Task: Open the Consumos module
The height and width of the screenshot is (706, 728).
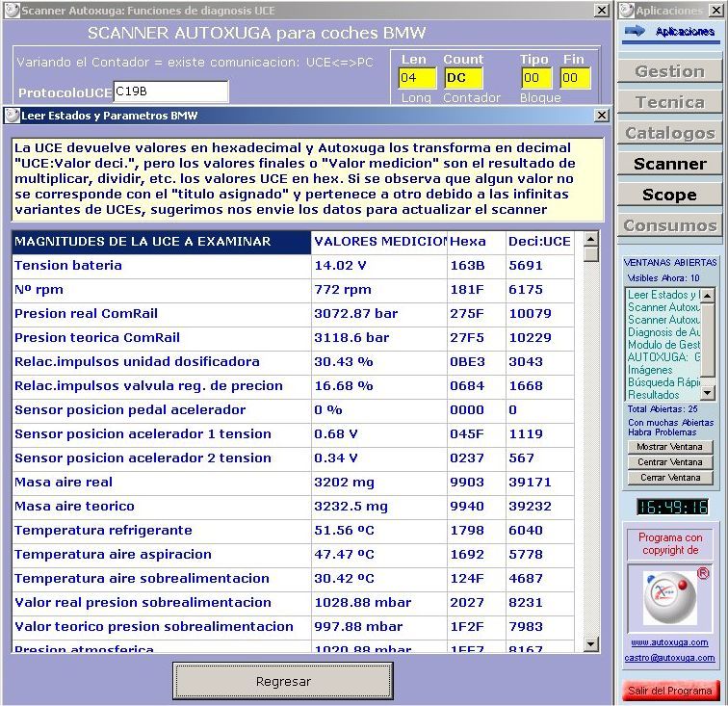Action: tap(669, 225)
